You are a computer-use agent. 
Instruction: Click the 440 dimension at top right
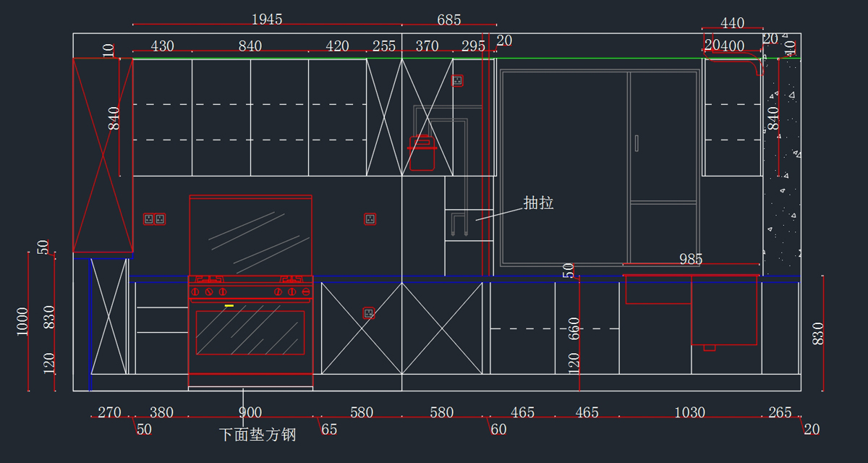pyautogui.click(x=732, y=23)
